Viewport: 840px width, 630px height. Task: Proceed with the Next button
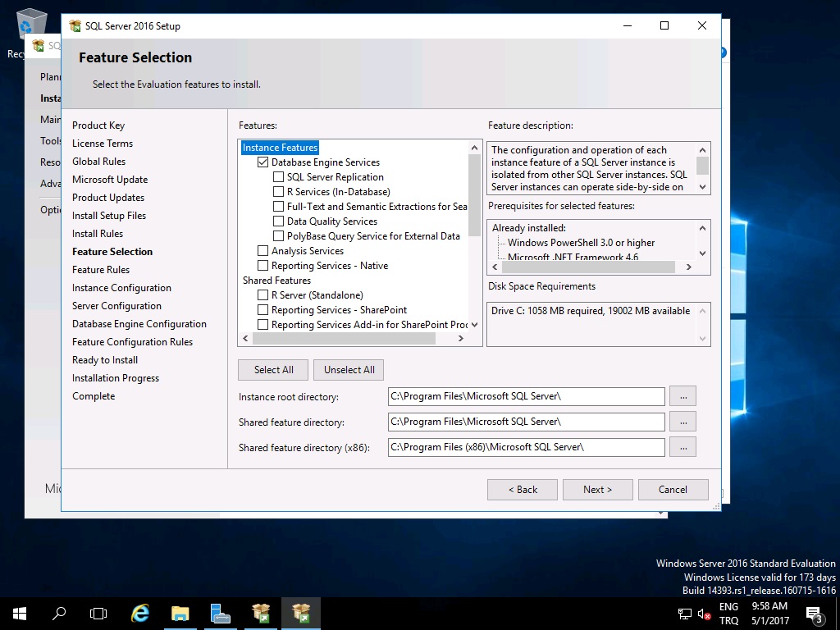[x=597, y=490]
